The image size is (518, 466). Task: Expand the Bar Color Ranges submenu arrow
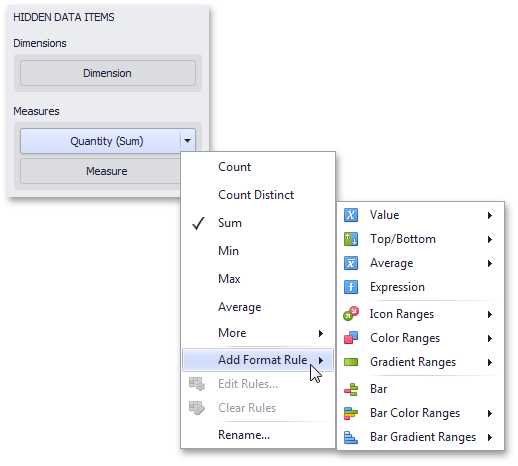pos(490,414)
